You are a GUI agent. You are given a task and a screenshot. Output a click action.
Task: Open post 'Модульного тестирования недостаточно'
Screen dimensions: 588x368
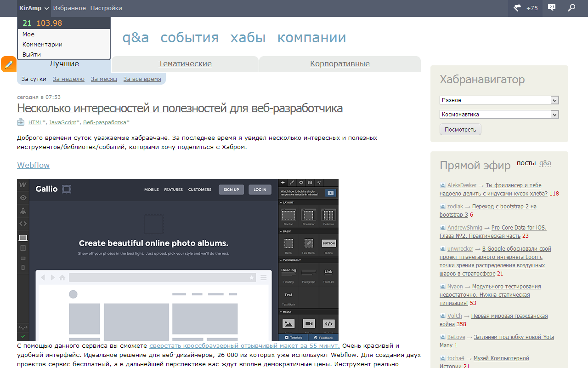[490, 295]
